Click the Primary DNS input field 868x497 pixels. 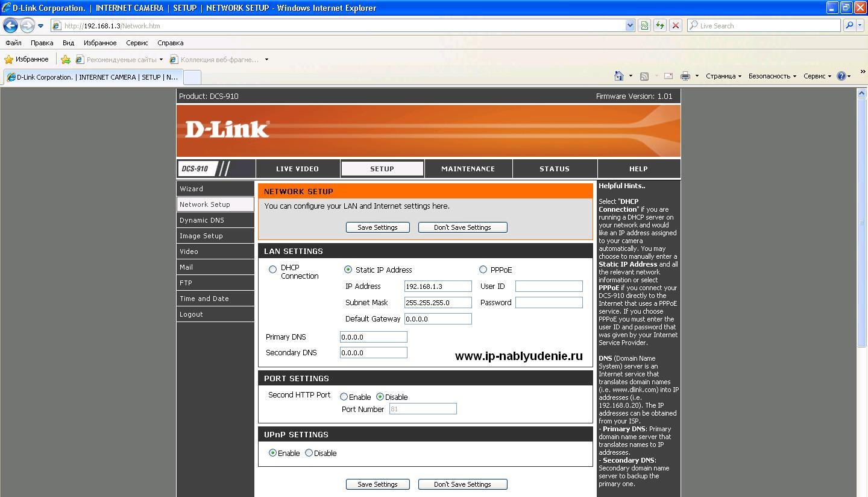pos(373,337)
